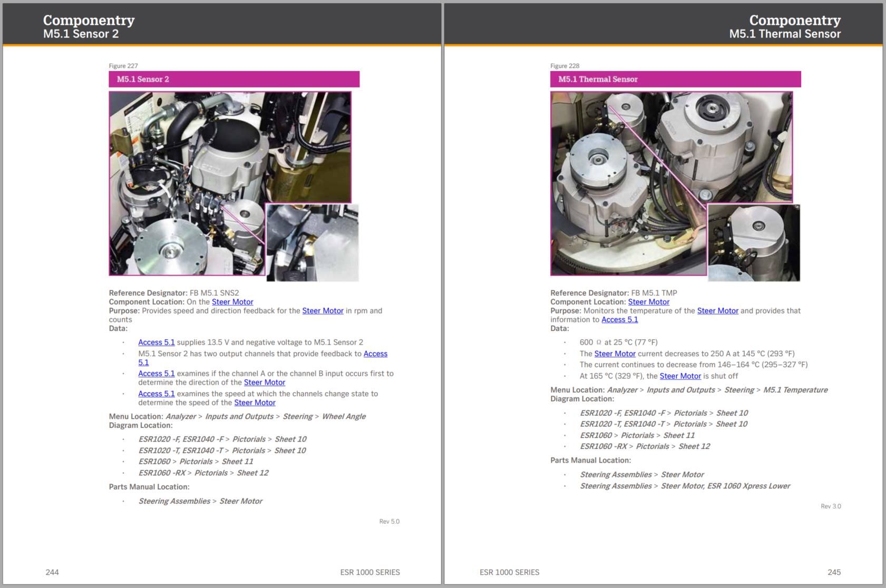Open Access 5.1 link before 'supplies 13.5 V'
The image size is (886, 588).
tap(156, 342)
